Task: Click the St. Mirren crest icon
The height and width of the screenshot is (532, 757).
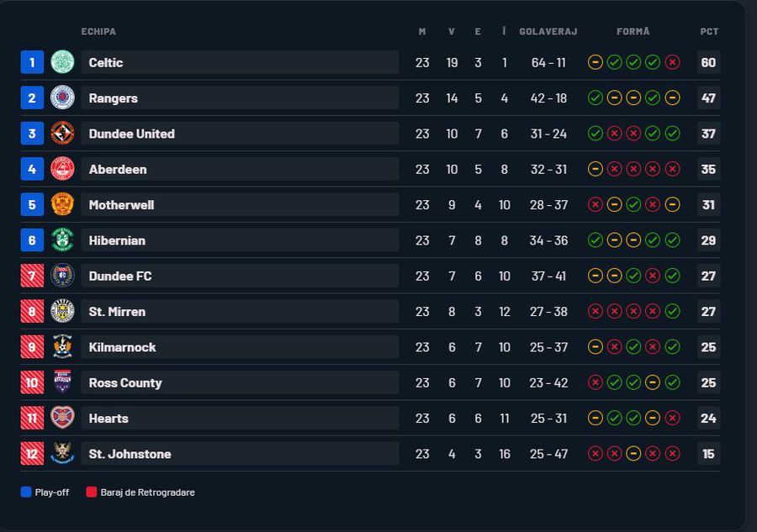Action: click(62, 311)
